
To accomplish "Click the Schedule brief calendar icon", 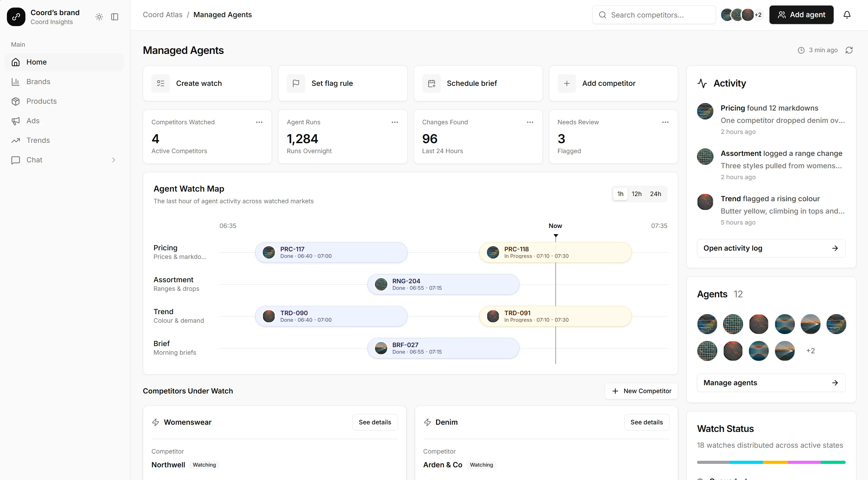I will [432, 83].
